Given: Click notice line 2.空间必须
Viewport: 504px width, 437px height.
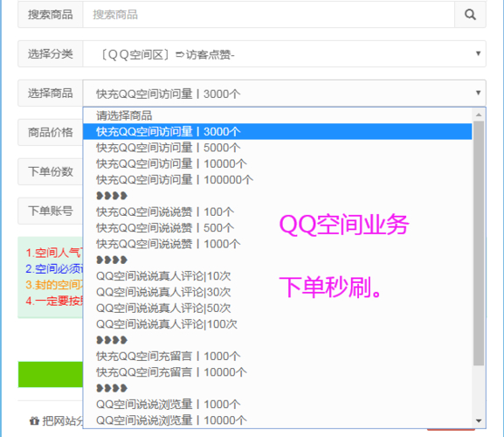Looking at the screenshot, I should point(54,269).
